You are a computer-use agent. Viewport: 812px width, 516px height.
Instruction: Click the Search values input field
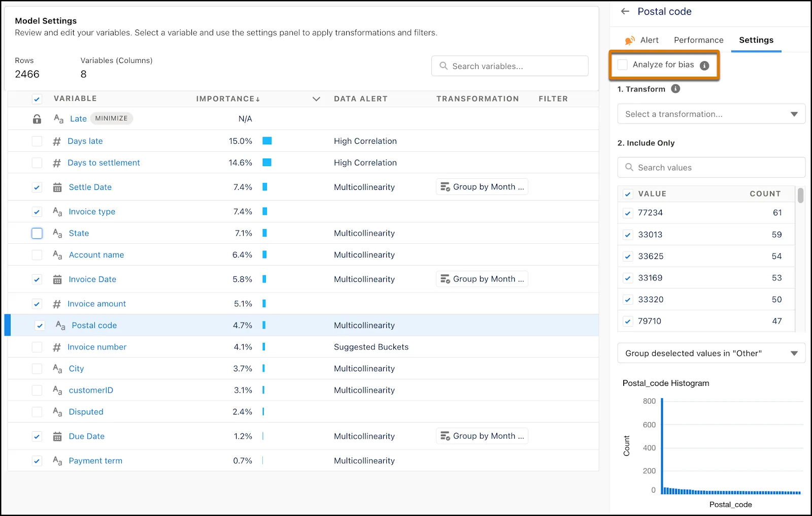coord(711,167)
